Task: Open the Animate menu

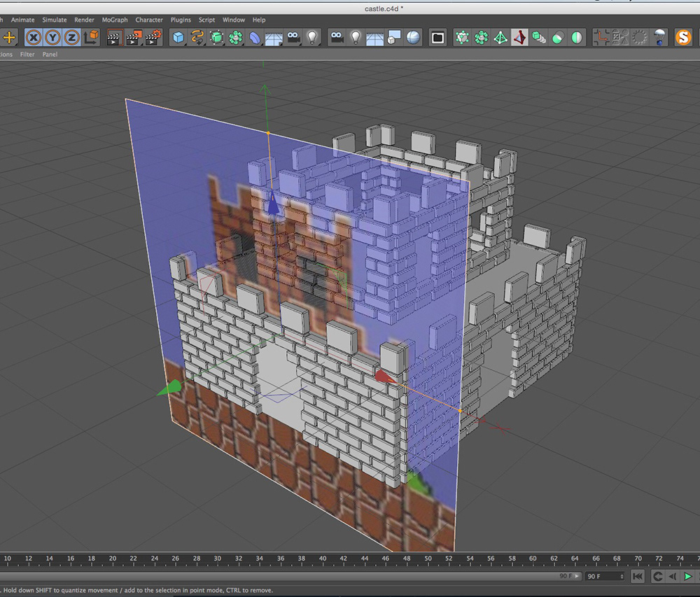Action: tap(23, 20)
